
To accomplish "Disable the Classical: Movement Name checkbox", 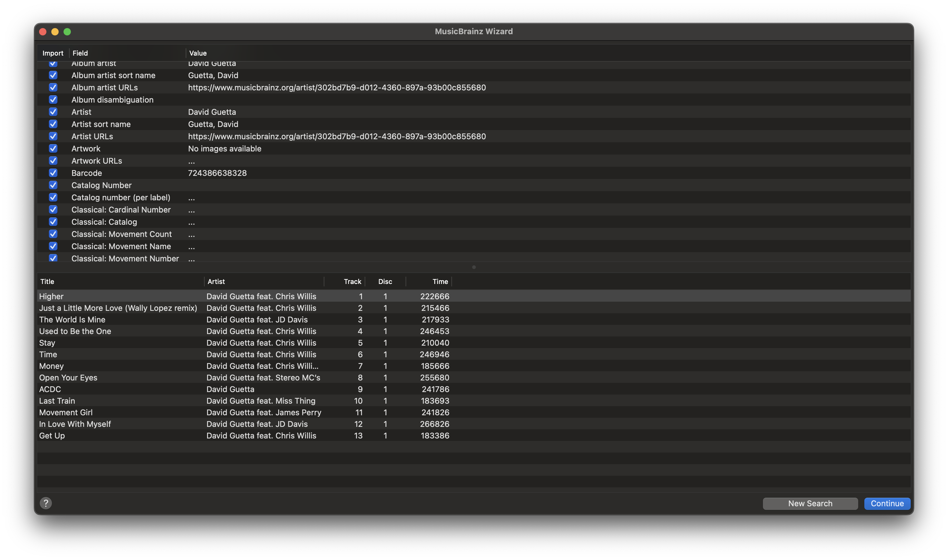I will pos(53,246).
